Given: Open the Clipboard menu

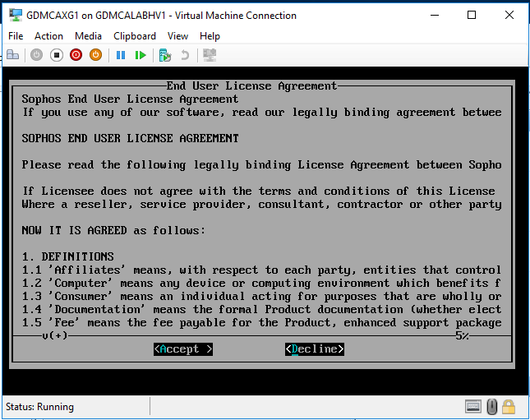Looking at the screenshot, I should pos(135,36).
